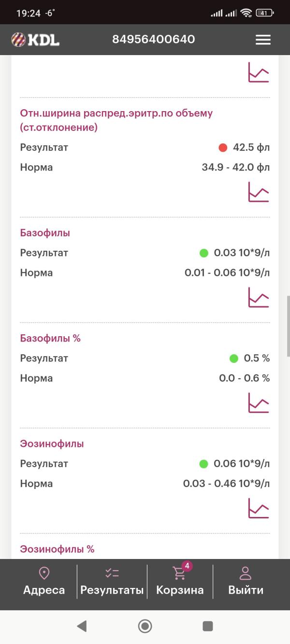Open the Корзина cart
Screen dimensions: 290x644
coord(180,582)
